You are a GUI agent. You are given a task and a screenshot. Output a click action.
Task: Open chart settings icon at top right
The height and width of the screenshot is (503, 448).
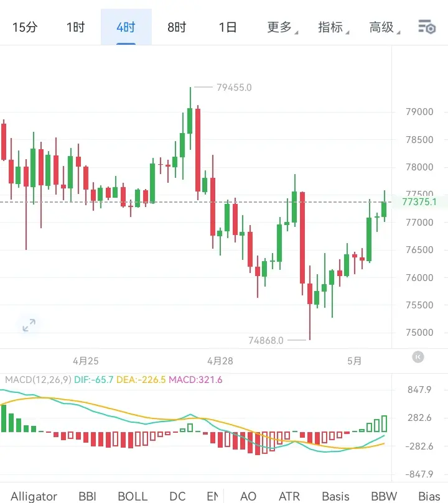pos(427,27)
